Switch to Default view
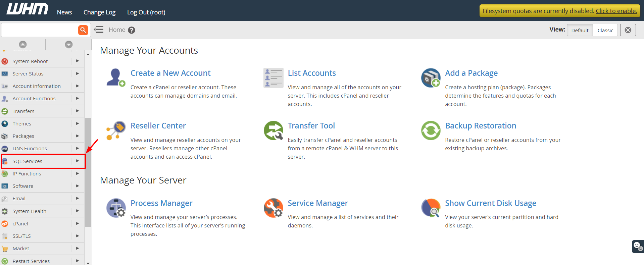 click(580, 30)
